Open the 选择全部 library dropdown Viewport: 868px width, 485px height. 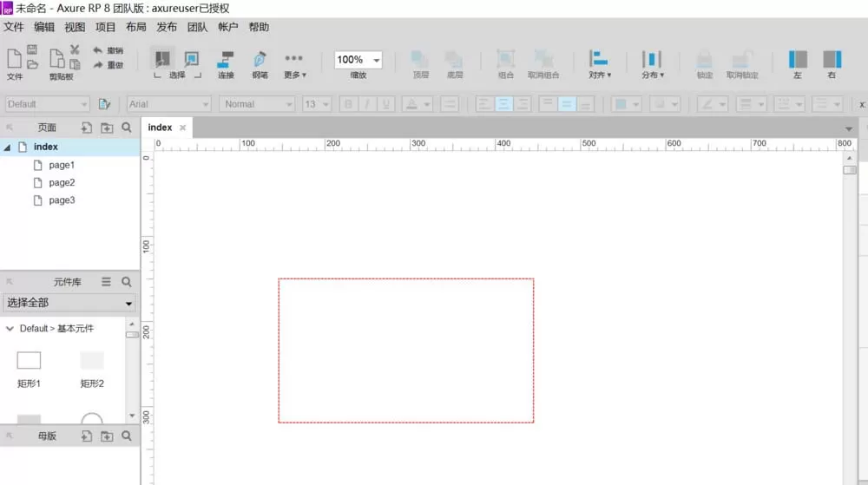(x=69, y=303)
